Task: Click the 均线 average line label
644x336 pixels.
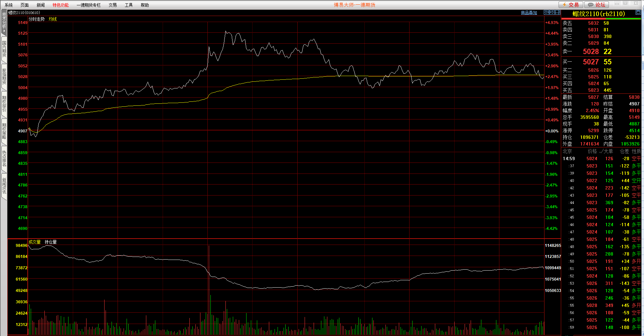Action: pyautogui.click(x=52, y=19)
